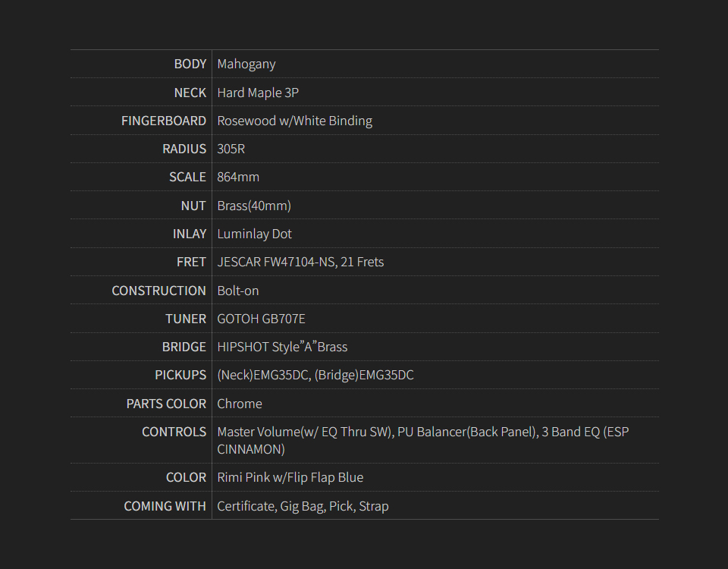This screenshot has height=569, width=728.
Task: Select Chrome parts color value
Action: 240,404
